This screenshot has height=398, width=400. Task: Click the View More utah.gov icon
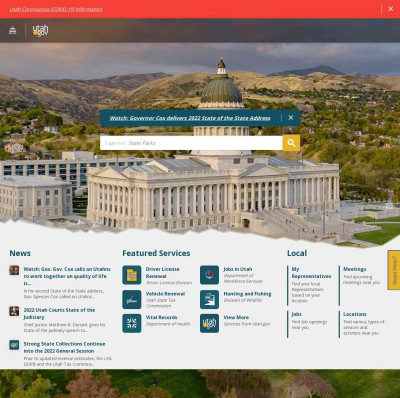click(x=209, y=323)
